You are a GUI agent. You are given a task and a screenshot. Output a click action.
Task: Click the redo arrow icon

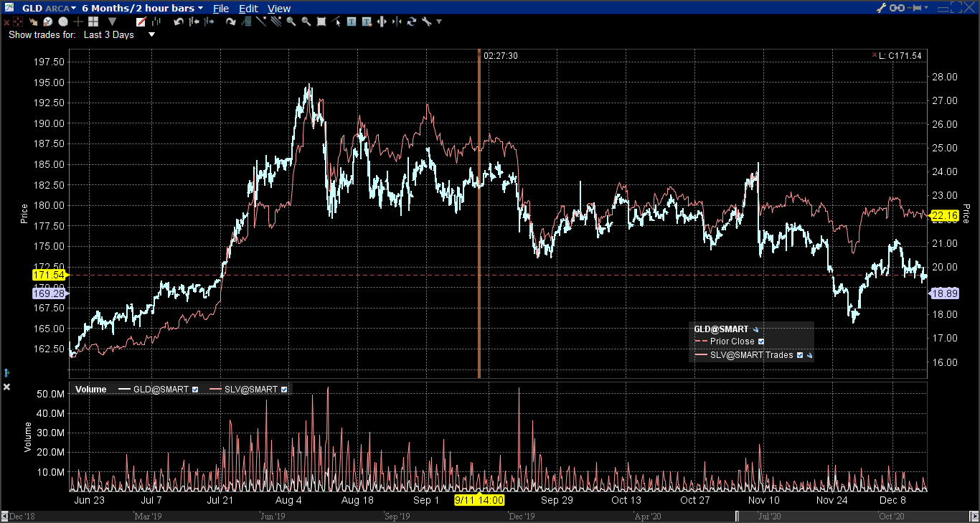230,22
